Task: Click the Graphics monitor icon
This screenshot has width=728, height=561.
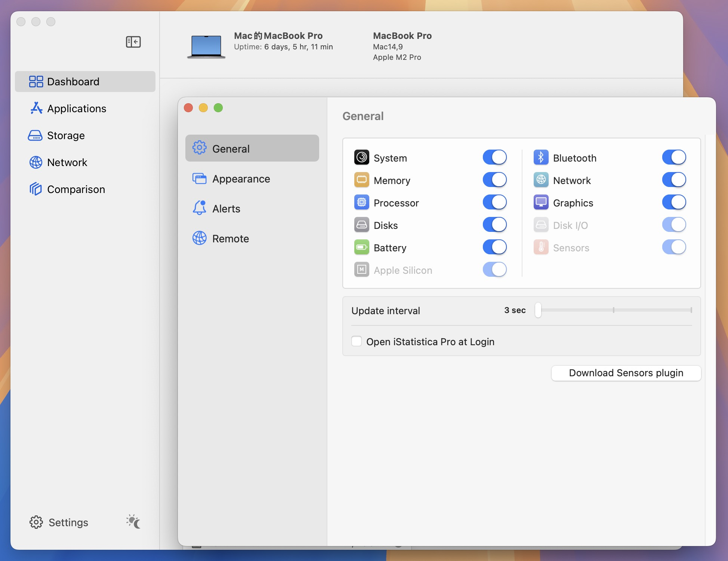Action: coord(541,202)
